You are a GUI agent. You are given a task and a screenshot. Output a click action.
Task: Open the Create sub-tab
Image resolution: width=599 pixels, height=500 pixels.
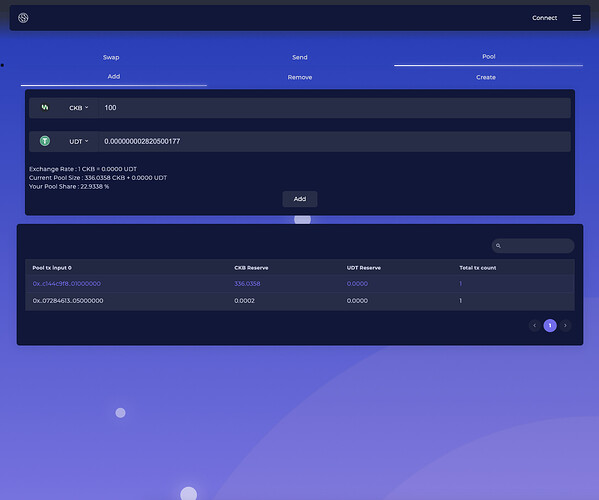(486, 77)
